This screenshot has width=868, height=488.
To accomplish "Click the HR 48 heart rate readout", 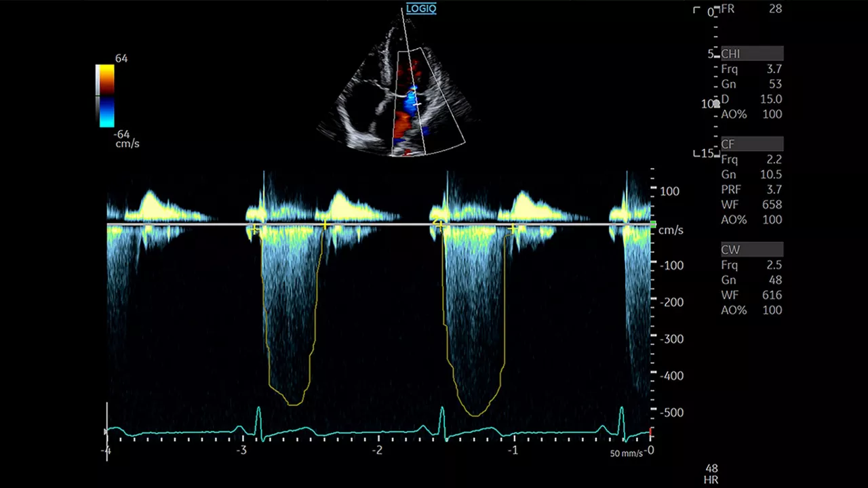I will coord(712,474).
